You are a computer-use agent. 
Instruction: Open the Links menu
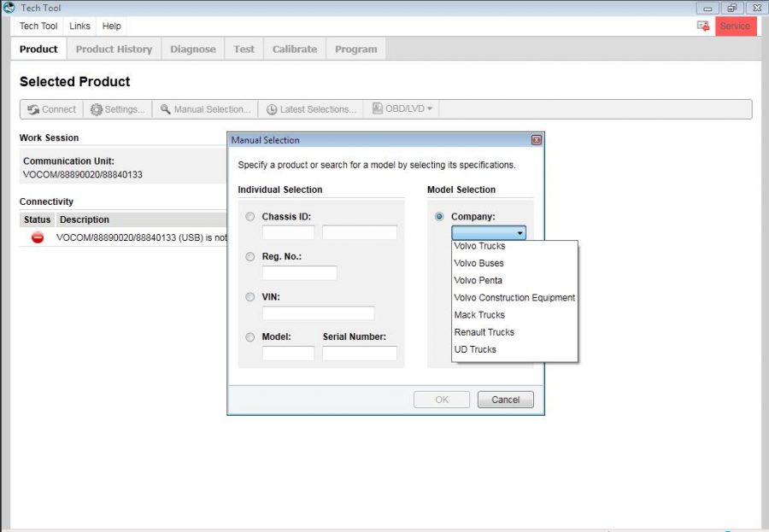(79, 26)
